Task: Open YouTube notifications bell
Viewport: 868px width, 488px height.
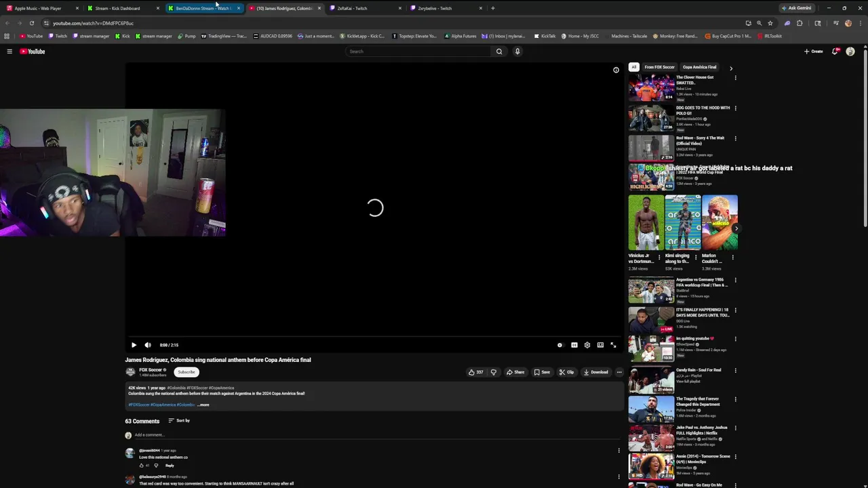Action: pyautogui.click(x=835, y=52)
